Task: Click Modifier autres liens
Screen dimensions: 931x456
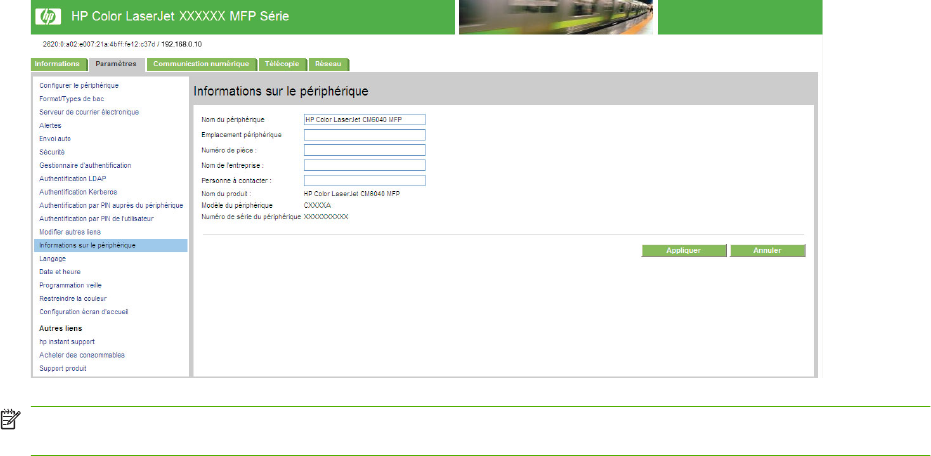Action: 70,232
